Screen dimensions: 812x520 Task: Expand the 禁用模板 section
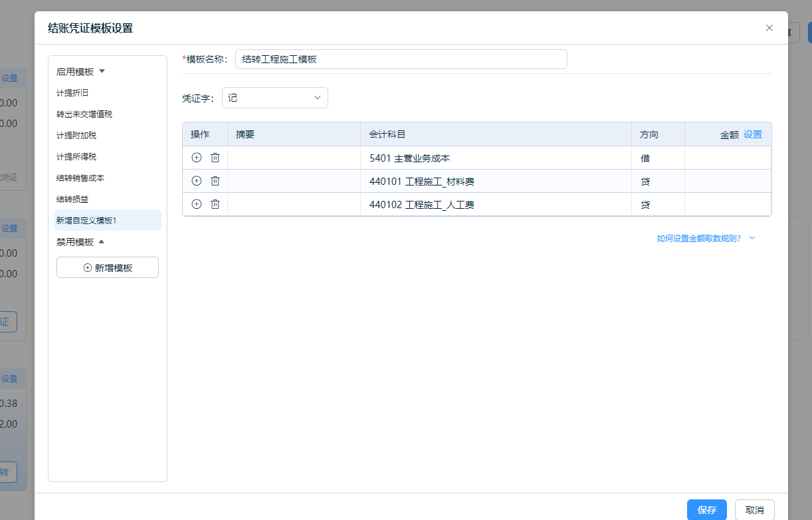(102, 242)
